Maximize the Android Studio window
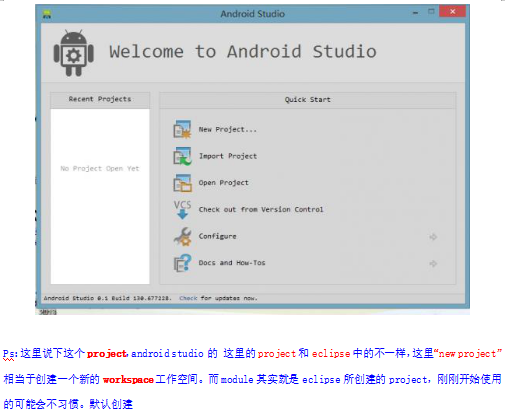 (x=431, y=12)
